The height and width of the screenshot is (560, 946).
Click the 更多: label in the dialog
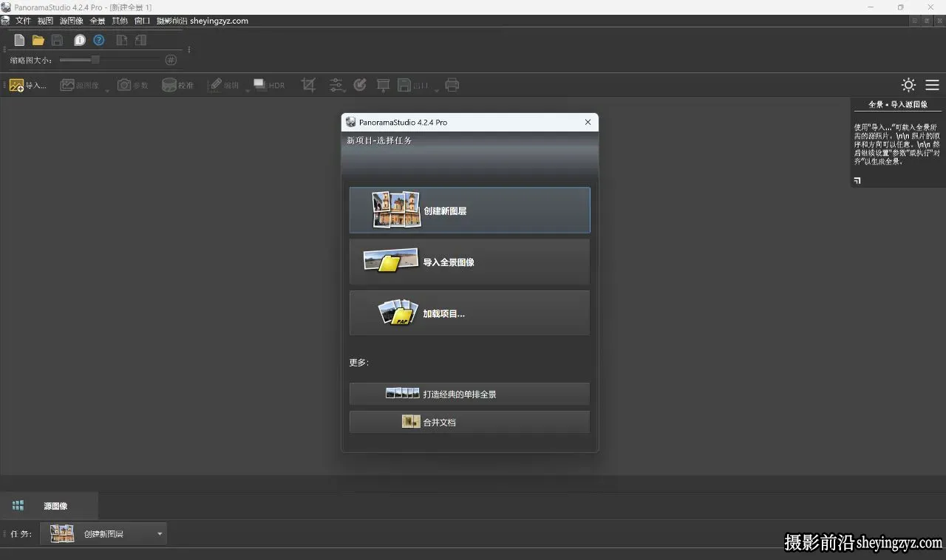coord(359,362)
